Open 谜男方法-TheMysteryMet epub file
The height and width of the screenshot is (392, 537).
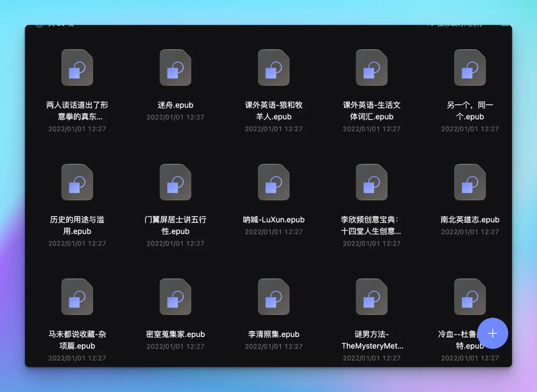[x=371, y=296]
